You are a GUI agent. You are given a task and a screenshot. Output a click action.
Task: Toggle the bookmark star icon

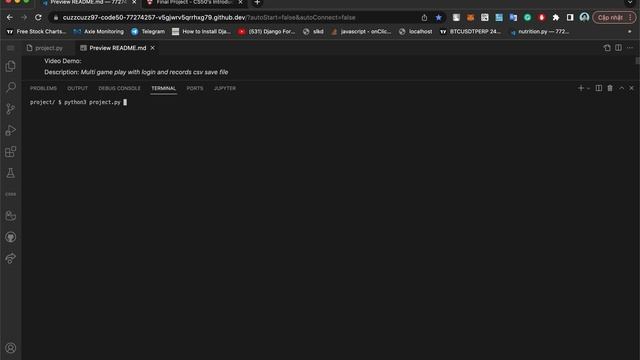(438, 18)
